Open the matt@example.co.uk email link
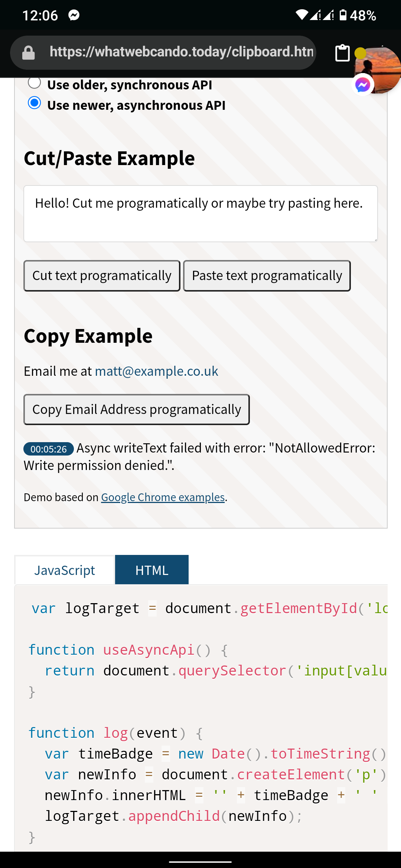401x868 pixels. (156, 371)
